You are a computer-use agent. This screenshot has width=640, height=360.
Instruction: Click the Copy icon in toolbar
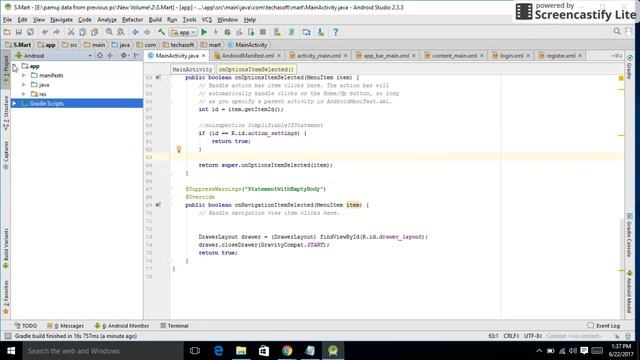tap(83, 32)
